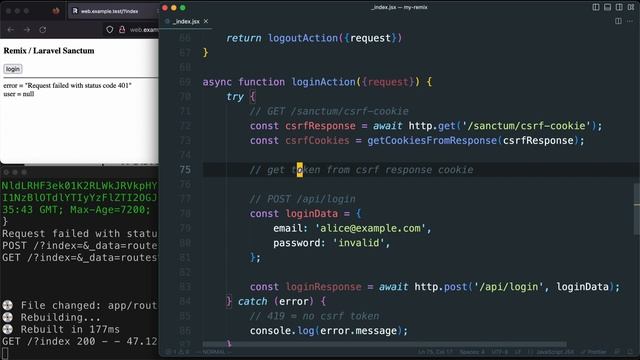This screenshot has height=360, width=640.
Task: Go back in the browser window
Action: coord(11,30)
